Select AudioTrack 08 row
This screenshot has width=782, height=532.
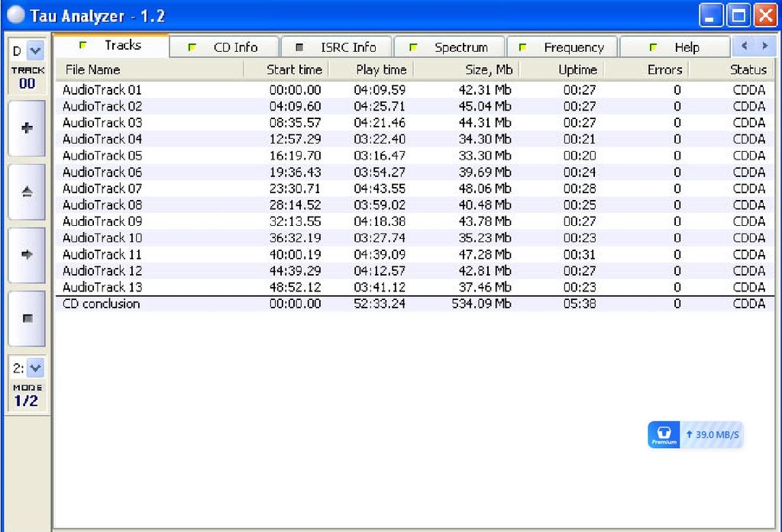point(415,205)
